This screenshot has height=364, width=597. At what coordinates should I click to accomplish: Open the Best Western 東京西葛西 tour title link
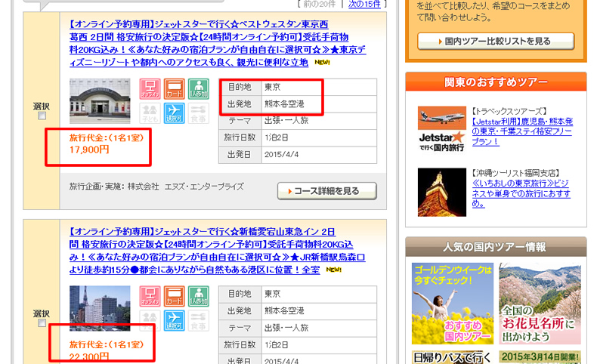click(x=218, y=43)
